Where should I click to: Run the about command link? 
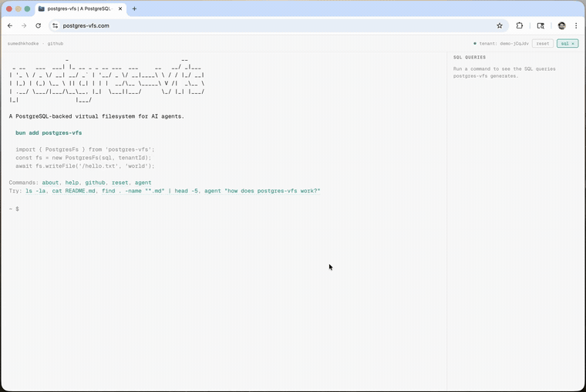click(x=50, y=183)
